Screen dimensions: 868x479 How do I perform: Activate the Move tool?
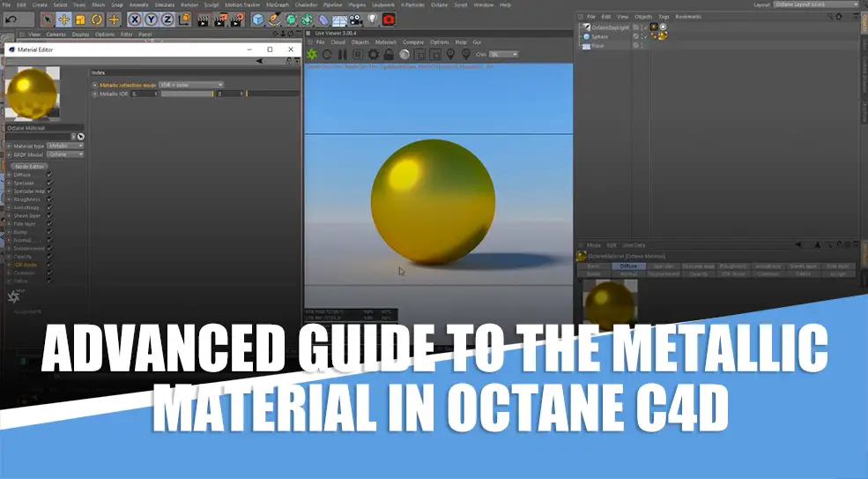64,20
